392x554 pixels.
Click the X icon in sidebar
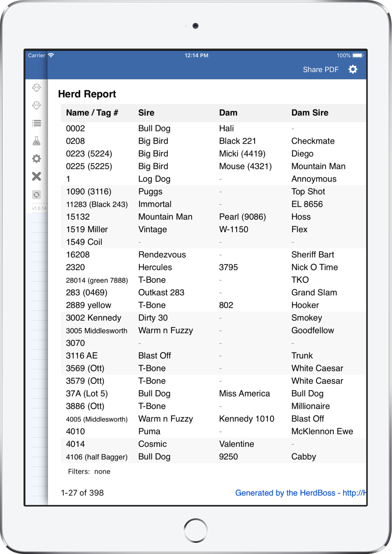click(x=37, y=176)
